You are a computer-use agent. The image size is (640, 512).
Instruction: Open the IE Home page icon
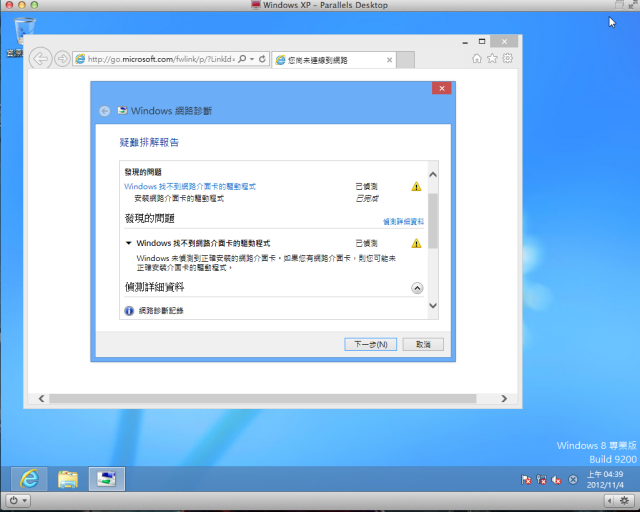click(476, 58)
